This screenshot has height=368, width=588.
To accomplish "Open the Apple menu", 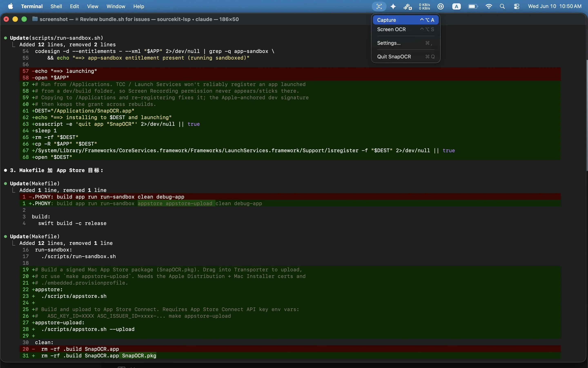I will point(10,6).
